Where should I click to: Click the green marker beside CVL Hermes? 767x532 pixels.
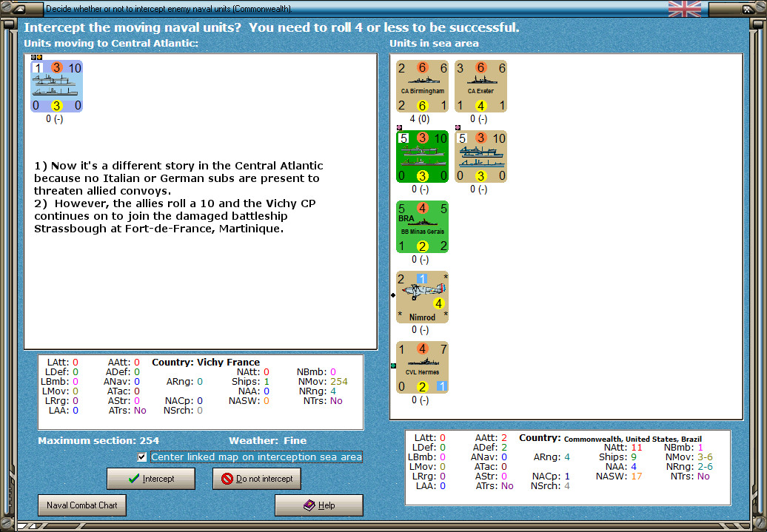point(393,366)
